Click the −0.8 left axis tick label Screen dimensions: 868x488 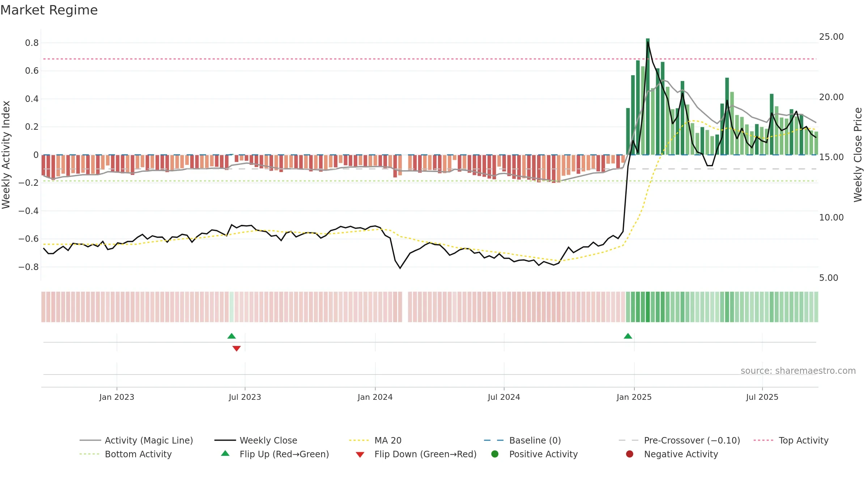(29, 267)
